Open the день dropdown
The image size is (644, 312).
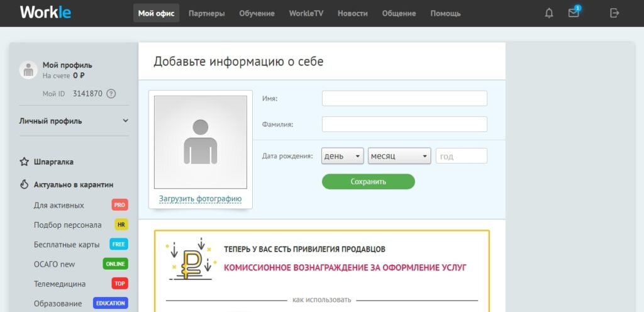343,156
